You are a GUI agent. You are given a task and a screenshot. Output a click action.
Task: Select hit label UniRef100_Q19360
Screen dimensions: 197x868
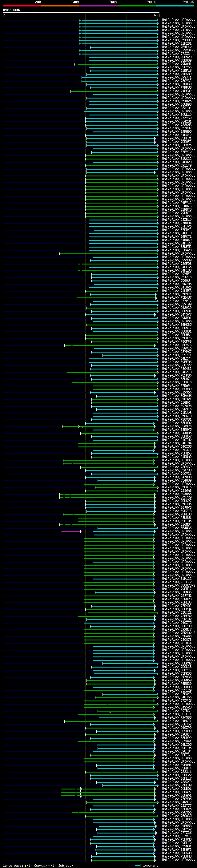tap(177, 392)
